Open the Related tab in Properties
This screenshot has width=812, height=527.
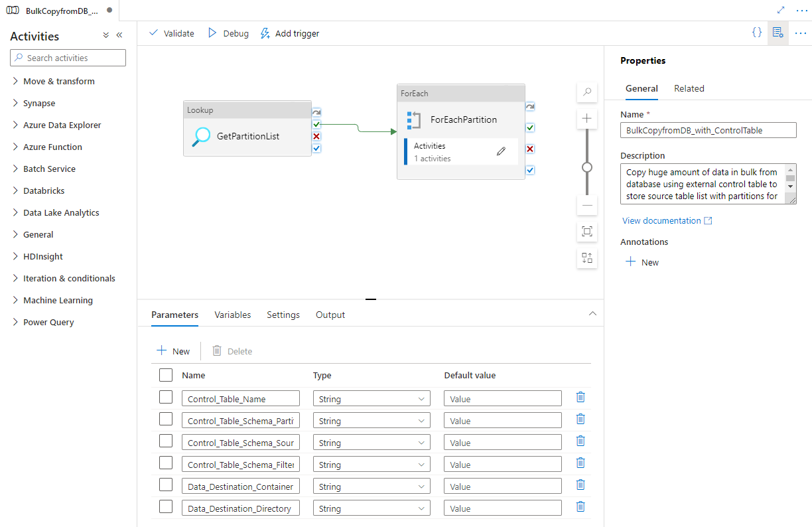point(689,88)
